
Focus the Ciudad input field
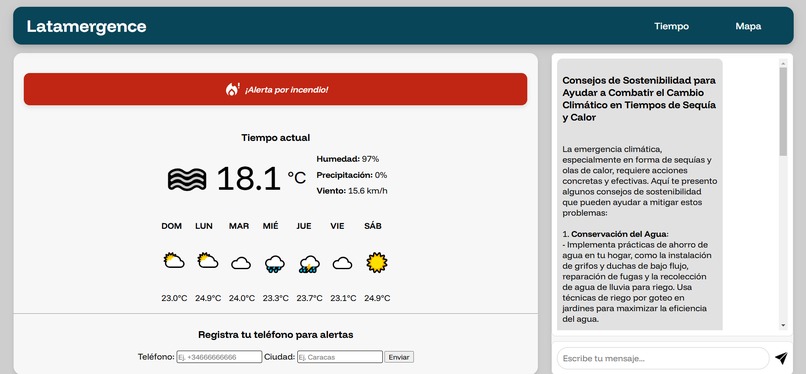click(x=340, y=357)
